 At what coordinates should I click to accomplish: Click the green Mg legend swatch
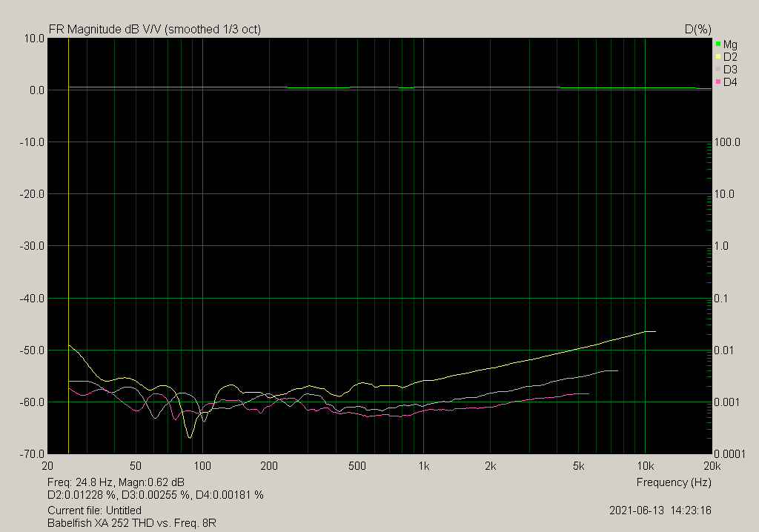pos(718,44)
